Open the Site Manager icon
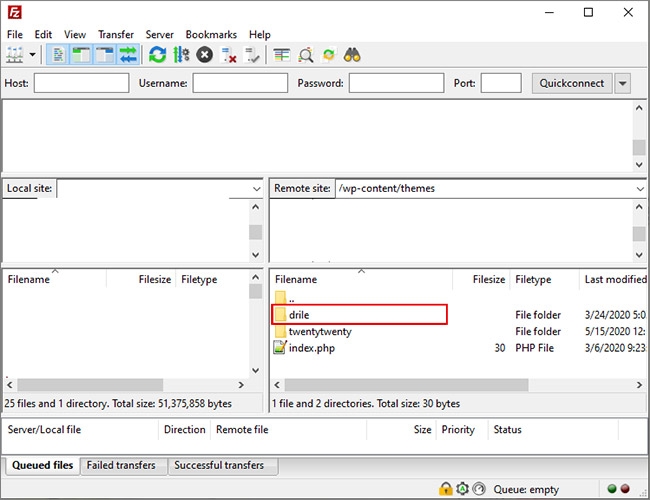The width and height of the screenshot is (650, 500). click(x=15, y=55)
